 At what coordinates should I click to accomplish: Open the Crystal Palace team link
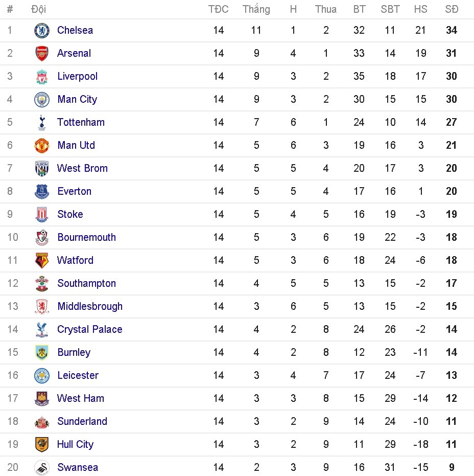[x=90, y=329]
